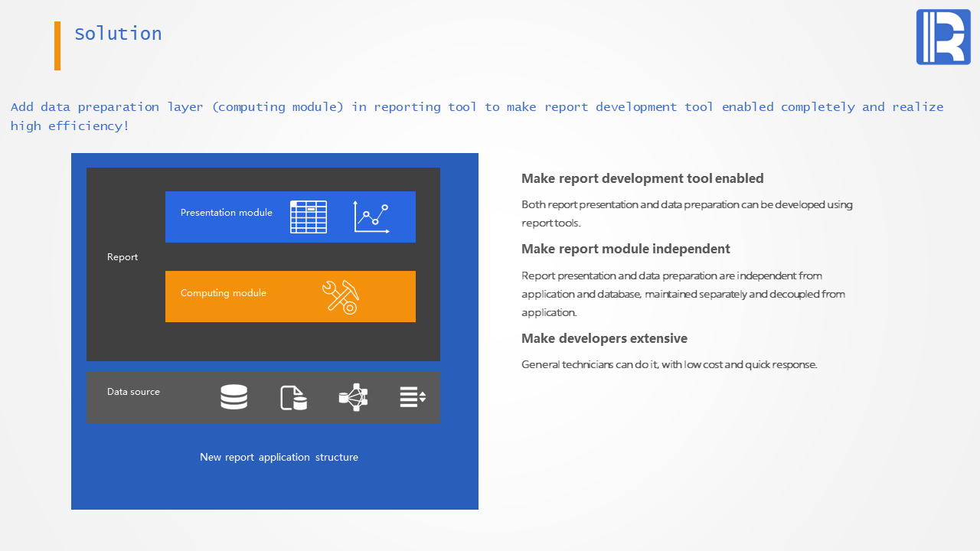
Task: Click 'New report application structure' caption
Action: coord(279,457)
